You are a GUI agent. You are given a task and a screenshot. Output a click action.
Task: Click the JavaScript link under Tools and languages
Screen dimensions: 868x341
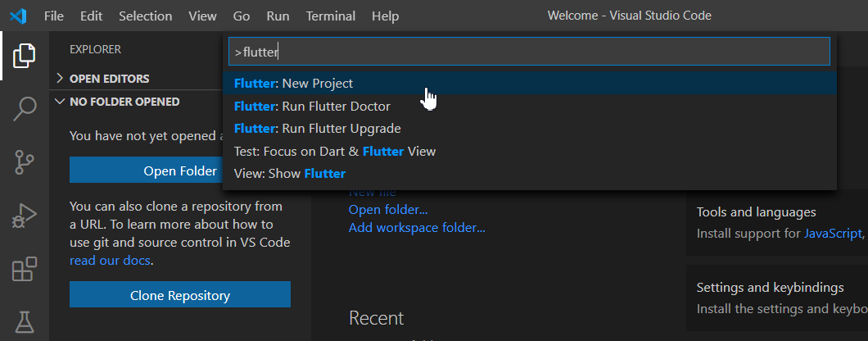coord(833,233)
